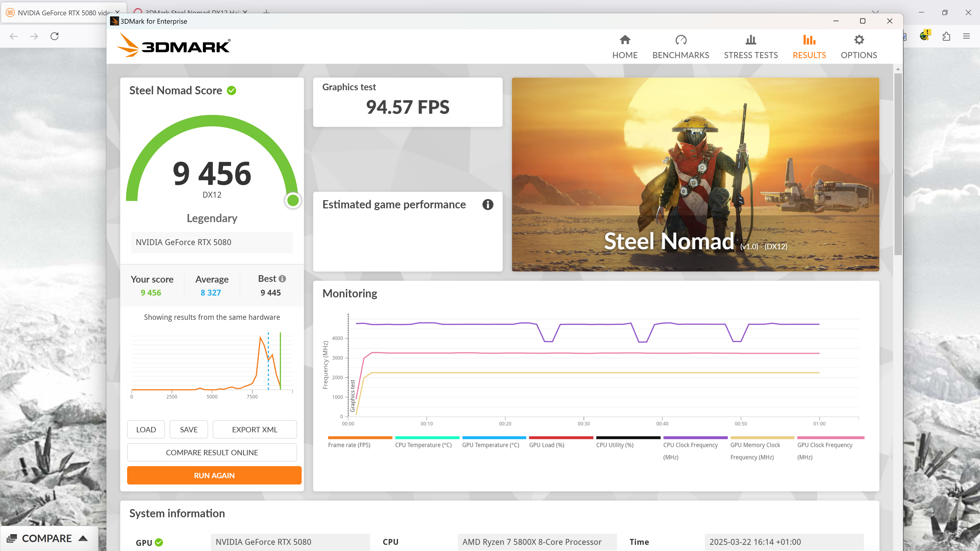Toggle the GPU Temperature chart series
This screenshot has height=551, width=980.
tap(490, 445)
